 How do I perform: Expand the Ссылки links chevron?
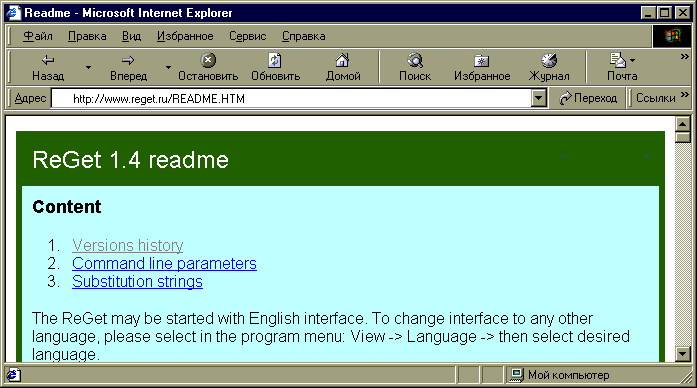coord(685,94)
